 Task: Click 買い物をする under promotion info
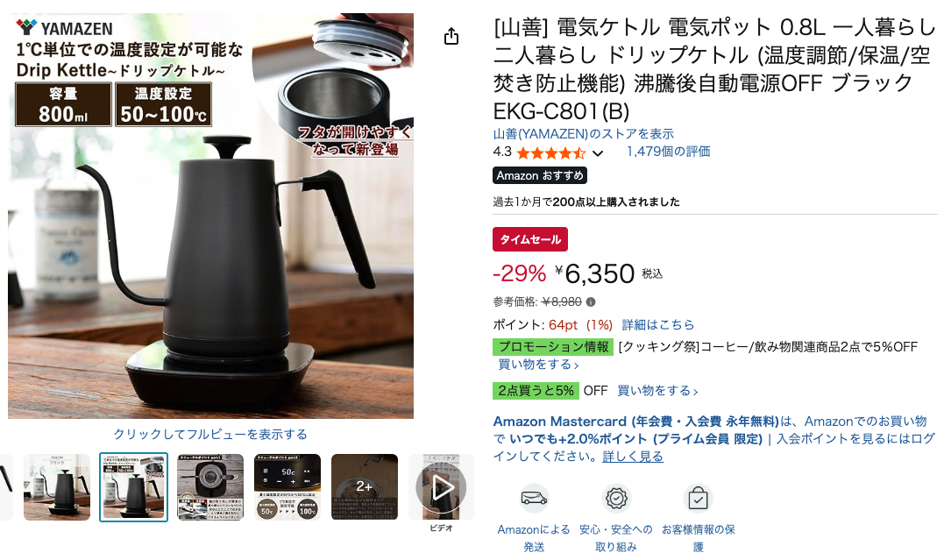(538, 365)
